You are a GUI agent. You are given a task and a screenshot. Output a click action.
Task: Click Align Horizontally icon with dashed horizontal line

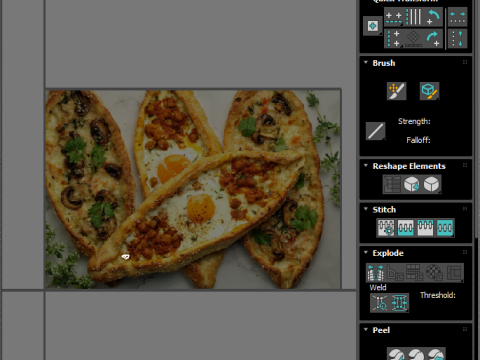(x=394, y=17)
